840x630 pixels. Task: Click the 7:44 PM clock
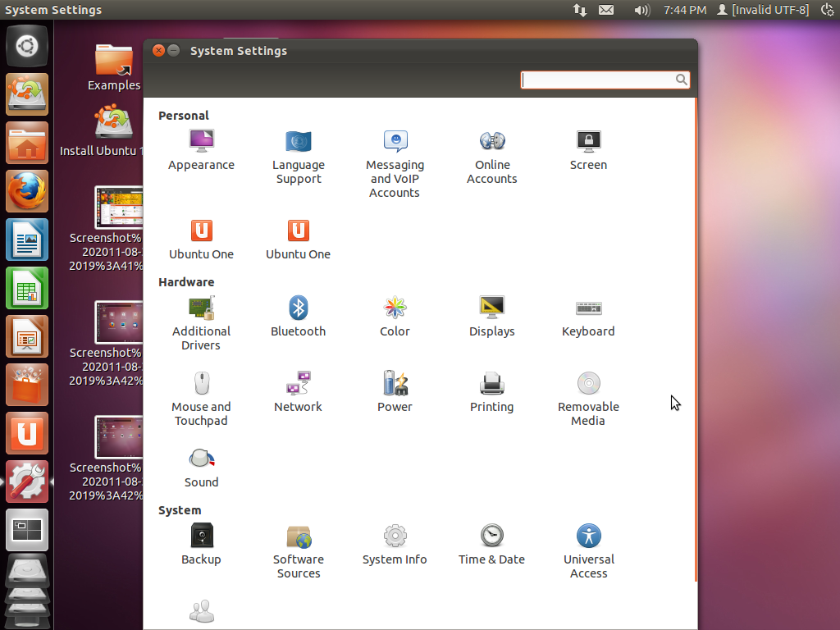pos(685,10)
